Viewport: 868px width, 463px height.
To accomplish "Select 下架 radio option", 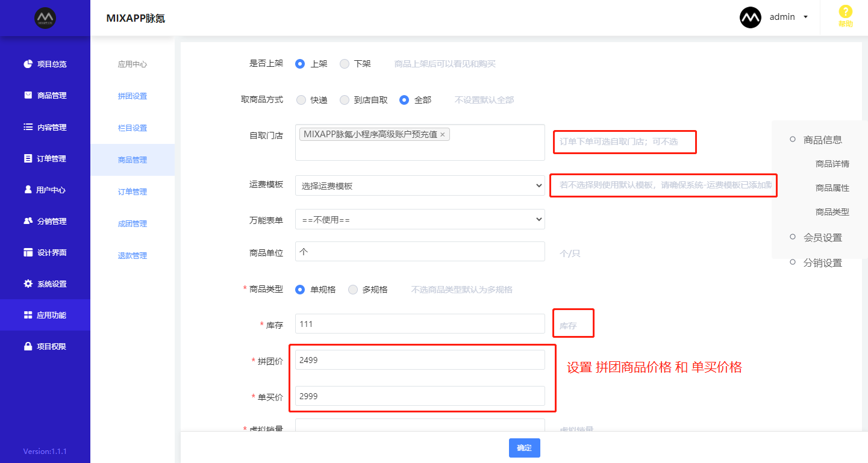I will click(345, 64).
